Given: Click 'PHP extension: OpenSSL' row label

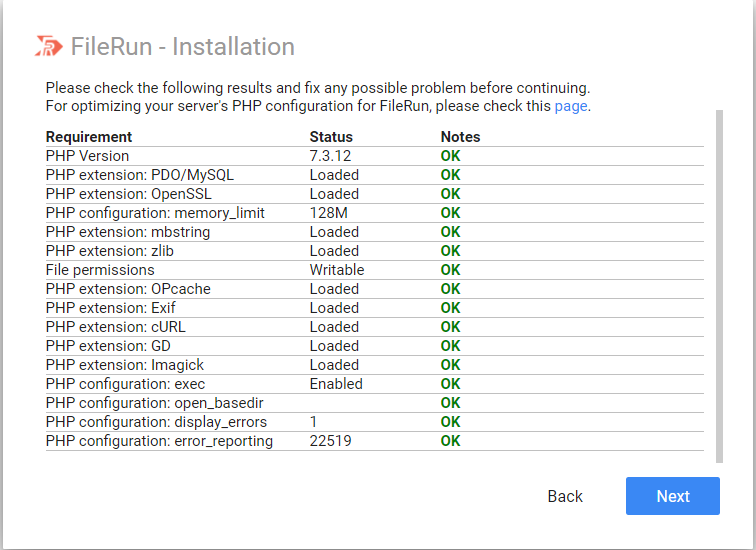Looking at the screenshot, I should click(x=129, y=194).
